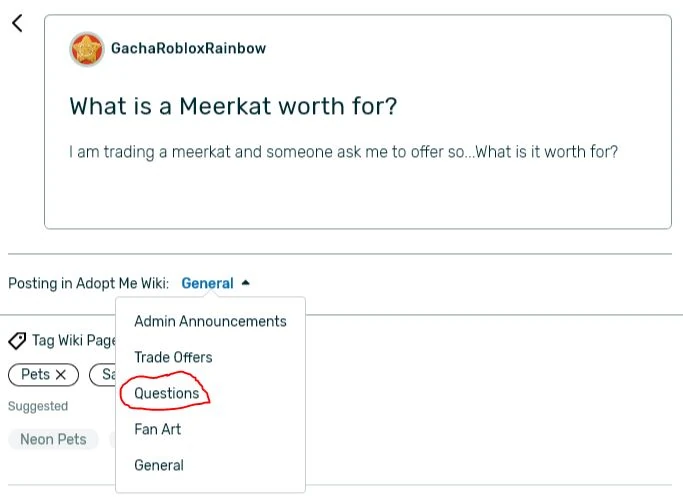The image size is (683, 498).
Task: Select the Fan Art category option
Action: pos(158,429)
